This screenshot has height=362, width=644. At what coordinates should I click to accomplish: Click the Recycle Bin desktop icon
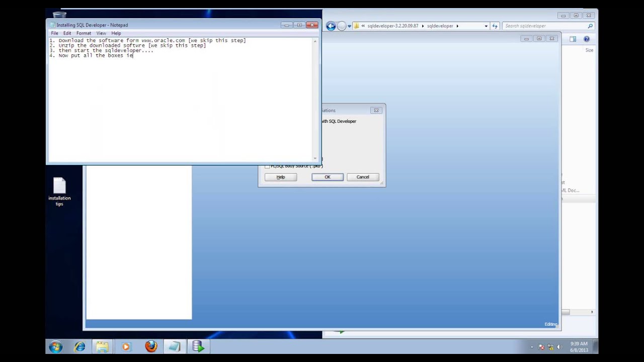pos(59,15)
